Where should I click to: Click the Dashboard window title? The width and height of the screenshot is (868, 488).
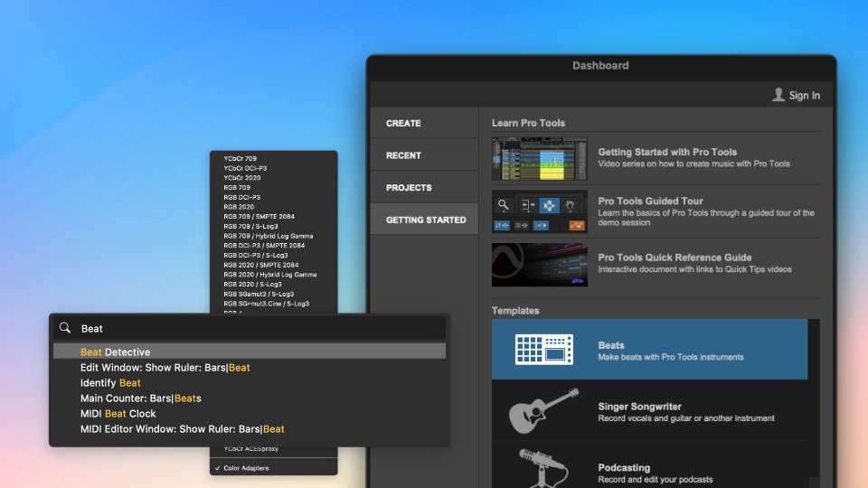coord(600,65)
